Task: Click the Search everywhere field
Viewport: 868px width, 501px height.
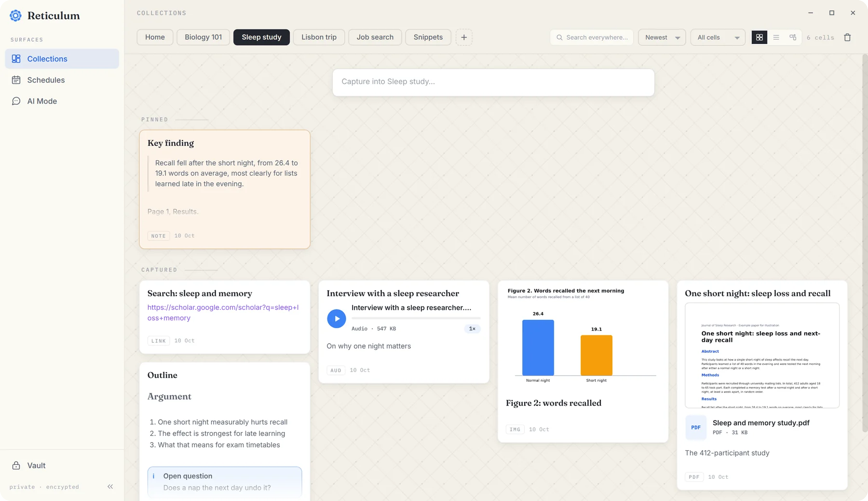Action: pos(592,37)
